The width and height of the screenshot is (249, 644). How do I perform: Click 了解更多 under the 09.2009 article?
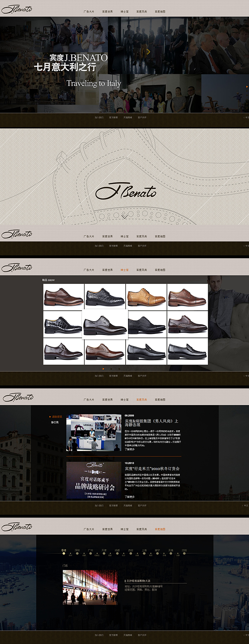pos(130,449)
